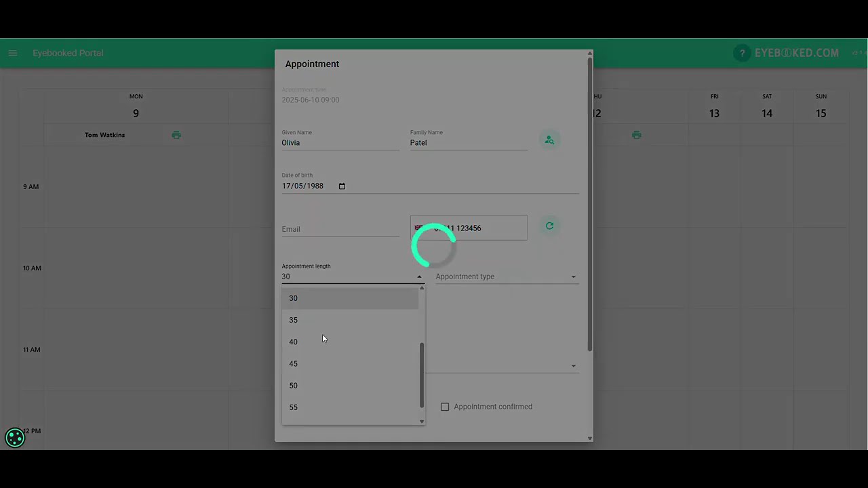Viewport: 868px width, 488px height.
Task: Tick the Appointment confirmed checkbox
Action: pyautogui.click(x=445, y=407)
